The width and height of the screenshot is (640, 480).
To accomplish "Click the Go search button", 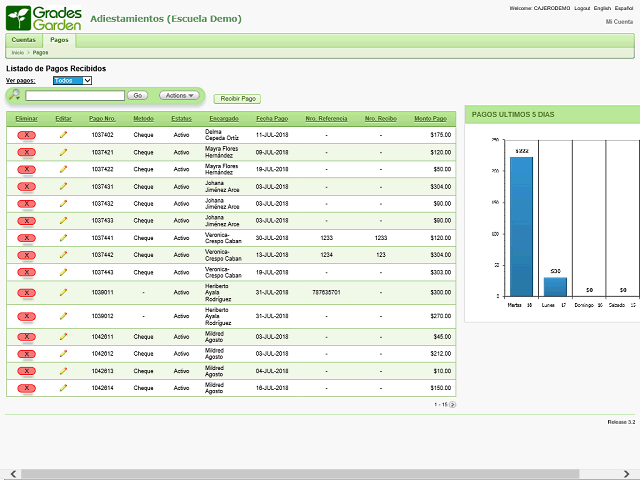I will (138, 95).
